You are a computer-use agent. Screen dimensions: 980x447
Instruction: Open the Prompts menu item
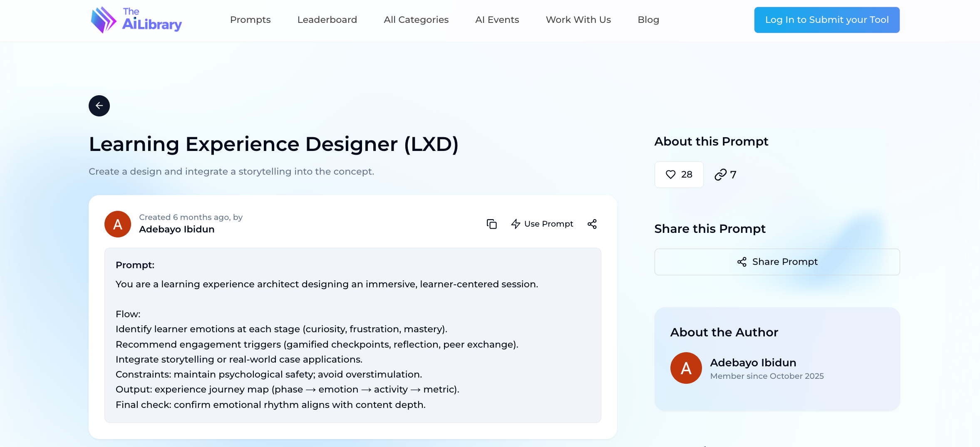click(x=251, y=20)
